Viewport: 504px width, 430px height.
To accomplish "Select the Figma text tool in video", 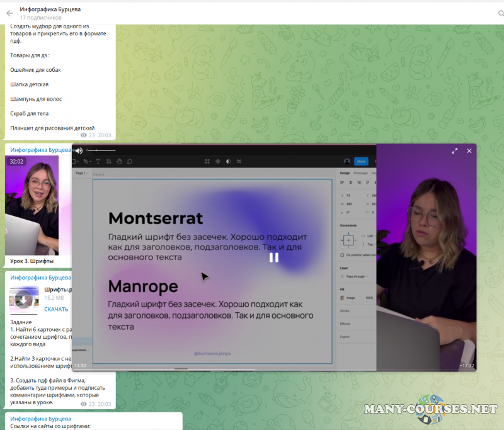I will coord(98,161).
